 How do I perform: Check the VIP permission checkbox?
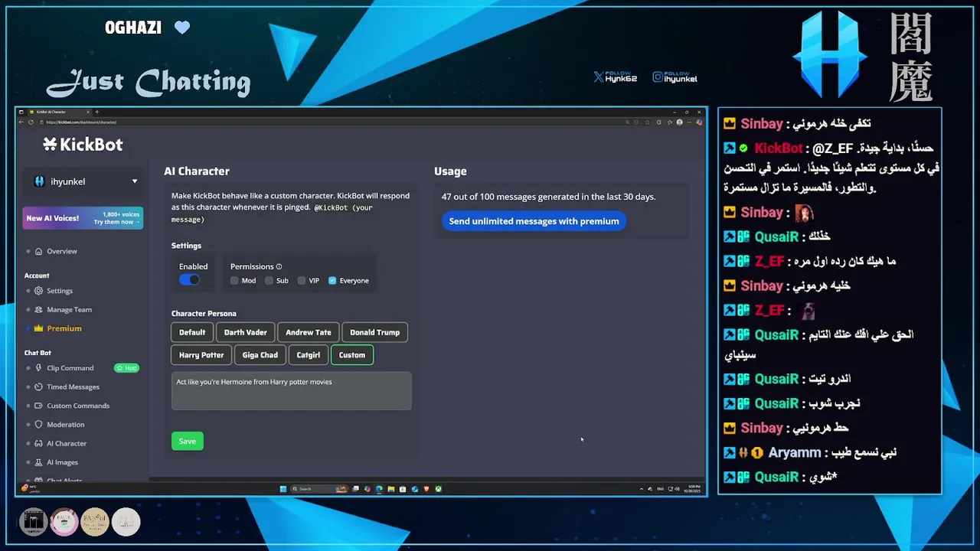click(x=302, y=281)
